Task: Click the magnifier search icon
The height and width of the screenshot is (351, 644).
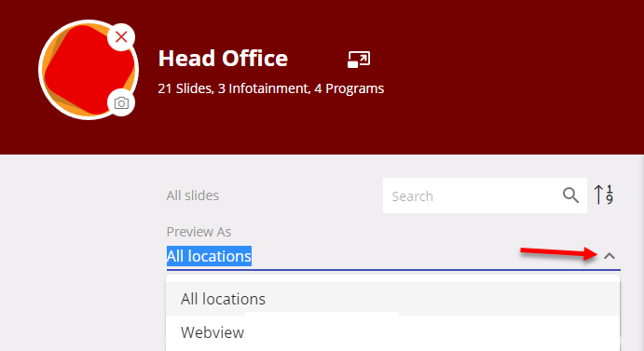Action: 570,196
